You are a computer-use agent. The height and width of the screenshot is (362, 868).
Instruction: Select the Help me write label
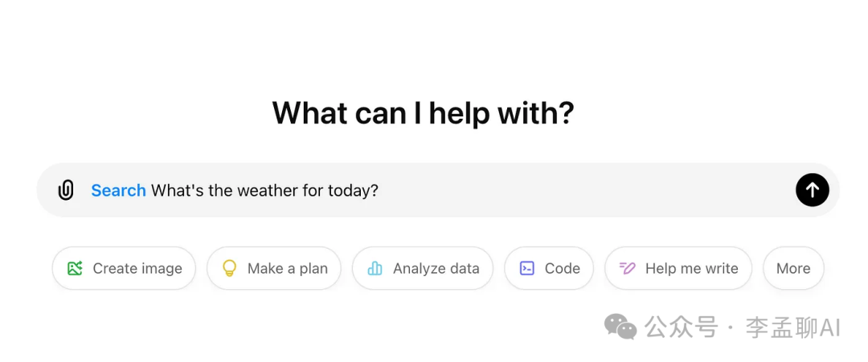691,269
